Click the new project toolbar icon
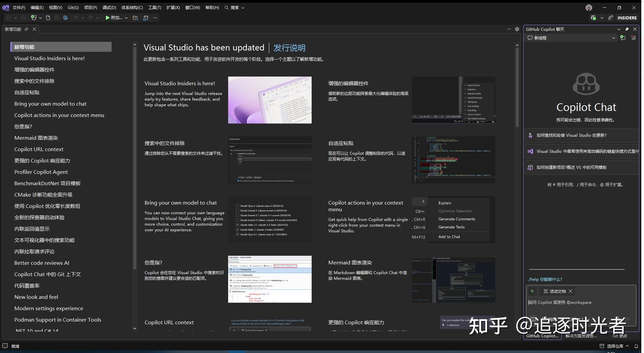The height and width of the screenshot is (353, 644). point(33,18)
